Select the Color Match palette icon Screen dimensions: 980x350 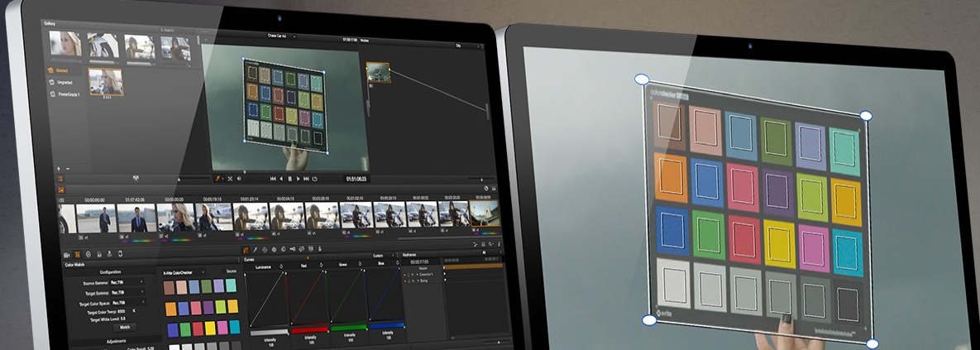tap(78, 253)
